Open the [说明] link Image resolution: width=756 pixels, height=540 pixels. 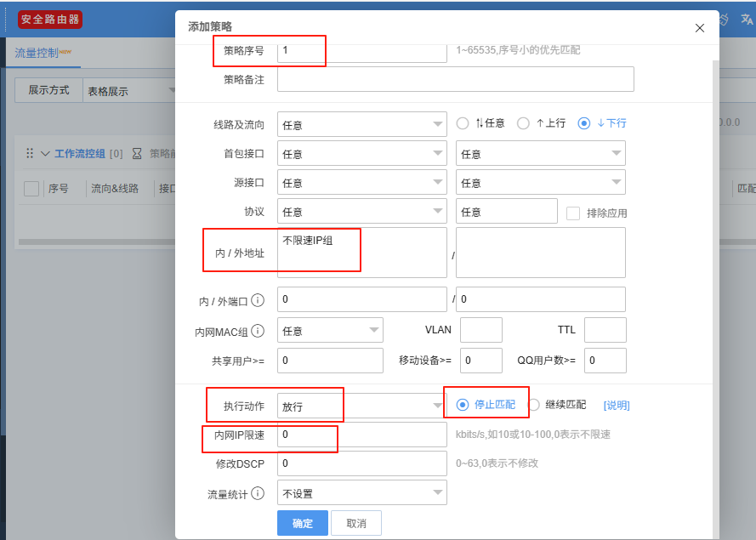pyautogui.click(x=617, y=405)
